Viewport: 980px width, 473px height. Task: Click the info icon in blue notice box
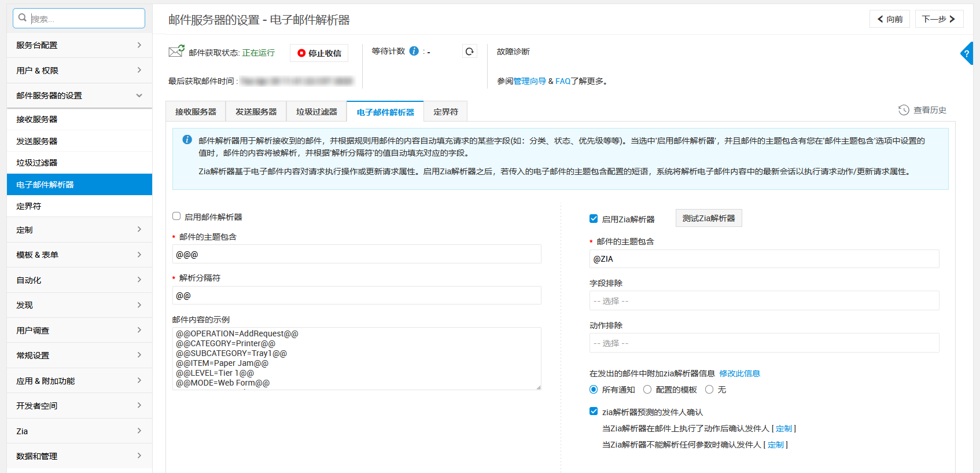[x=187, y=140]
